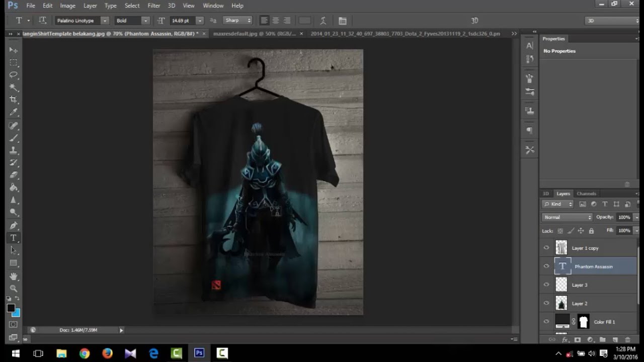Viewport: 644px width, 362px height.
Task: Select the Clone Stamp tool
Action: pyautogui.click(x=14, y=150)
